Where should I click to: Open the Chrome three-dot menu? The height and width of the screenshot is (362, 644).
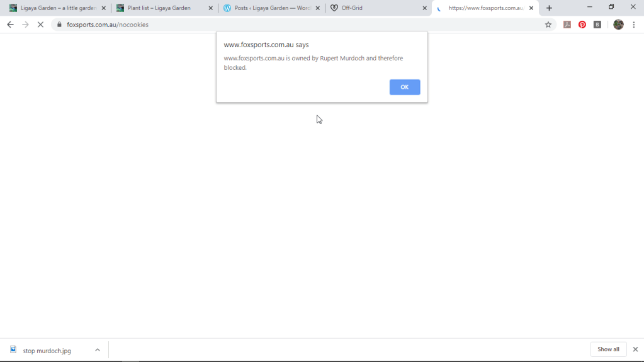(x=634, y=25)
